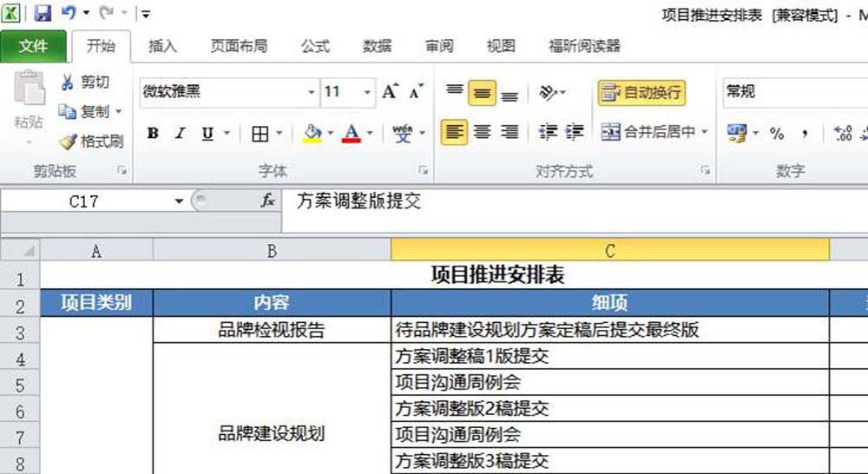The image size is (868, 474).
Task: Click the Insert Function fx icon
Action: pyautogui.click(x=268, y=201)
